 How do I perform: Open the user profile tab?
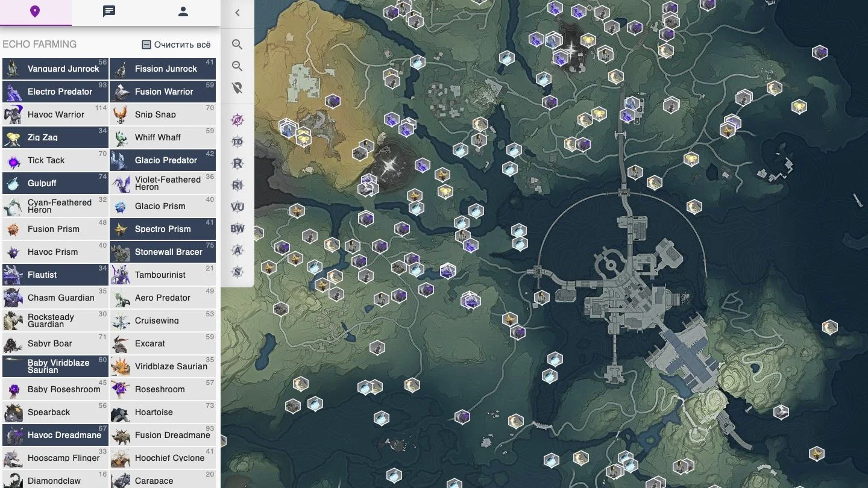point(183,12)
